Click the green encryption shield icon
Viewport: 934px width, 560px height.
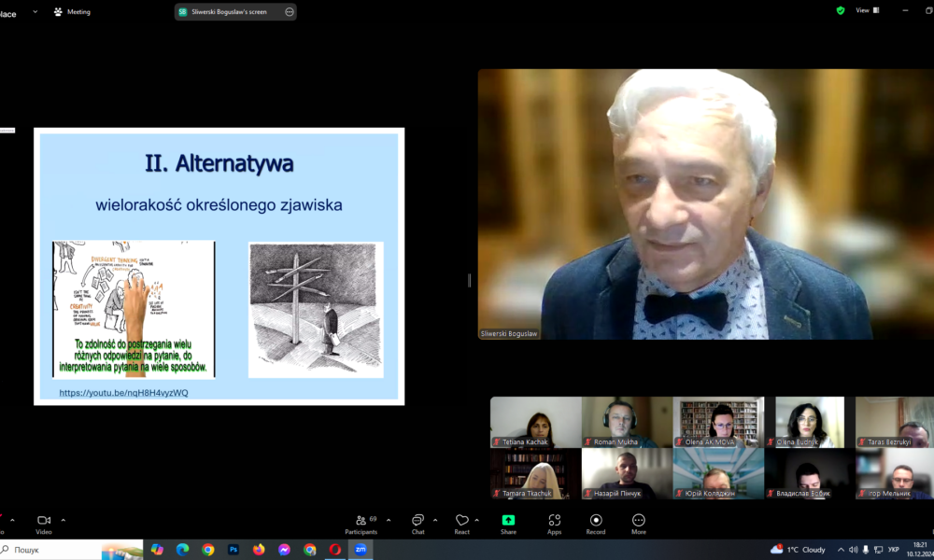841,10
